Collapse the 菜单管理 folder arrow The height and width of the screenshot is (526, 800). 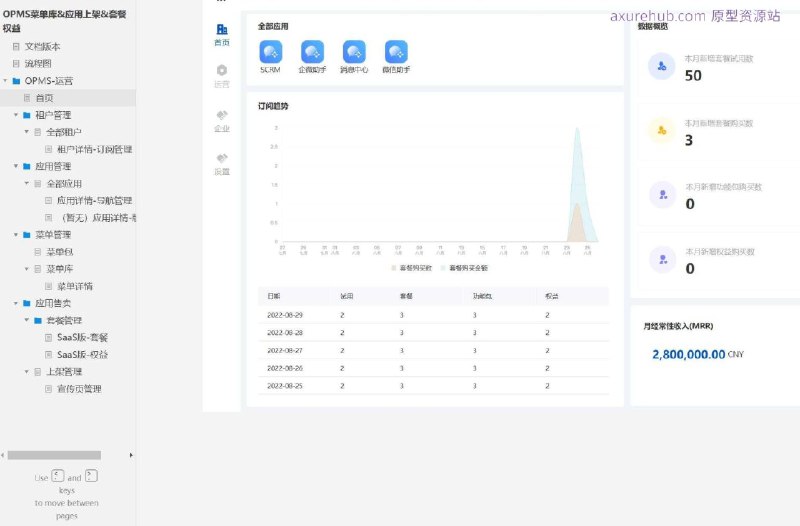point(16,235)
